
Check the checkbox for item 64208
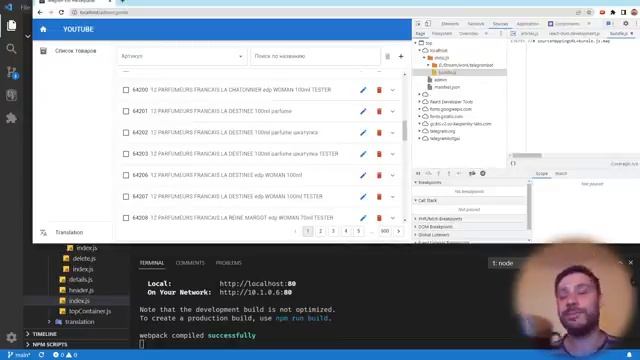(x=126, y=218)
